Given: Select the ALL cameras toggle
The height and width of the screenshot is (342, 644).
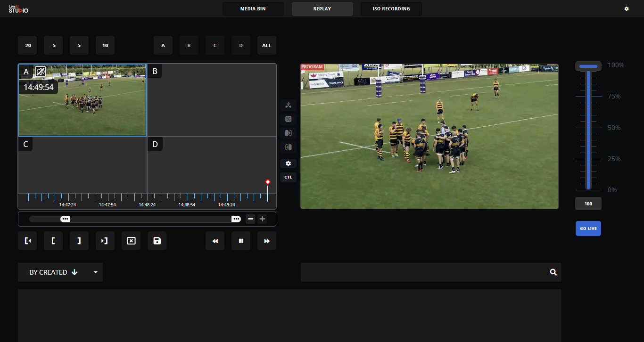Looking at the screenshot, I should (x=267, y=46).
